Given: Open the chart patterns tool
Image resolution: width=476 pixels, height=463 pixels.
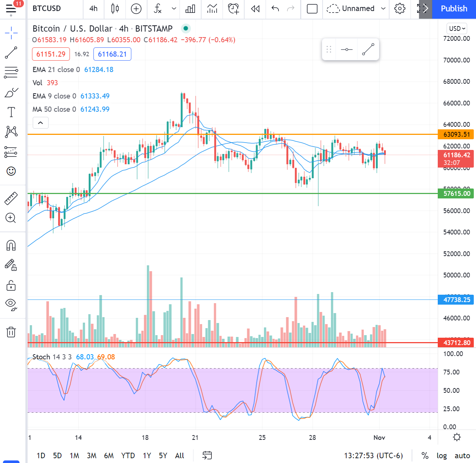Looking at the screenshot, I should (11, 132).
